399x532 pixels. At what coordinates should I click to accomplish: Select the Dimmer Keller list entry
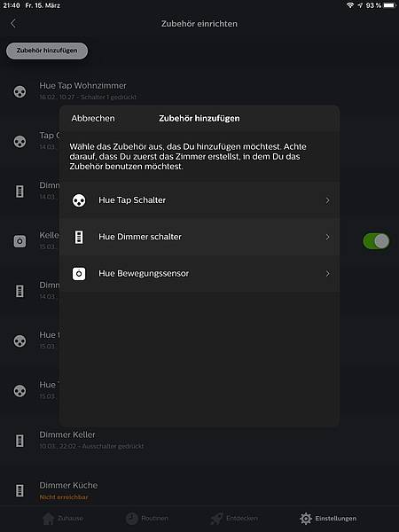click(x=199, y=441)
